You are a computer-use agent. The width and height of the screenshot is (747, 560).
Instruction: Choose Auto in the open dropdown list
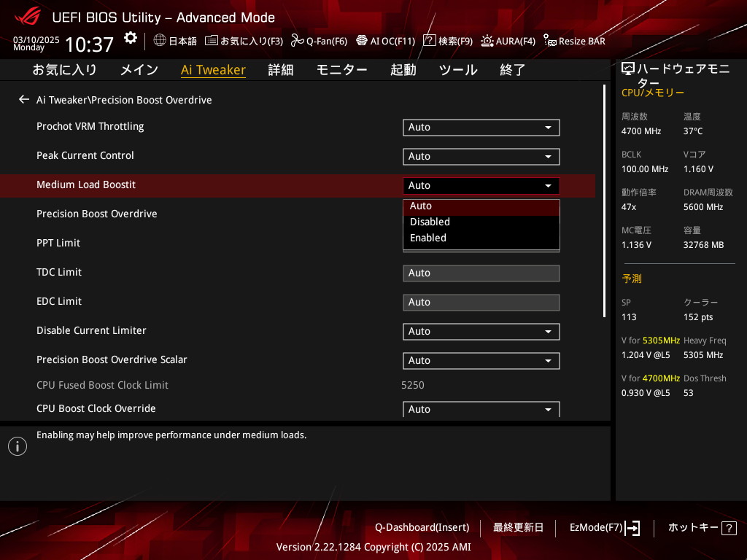[481, 206]
